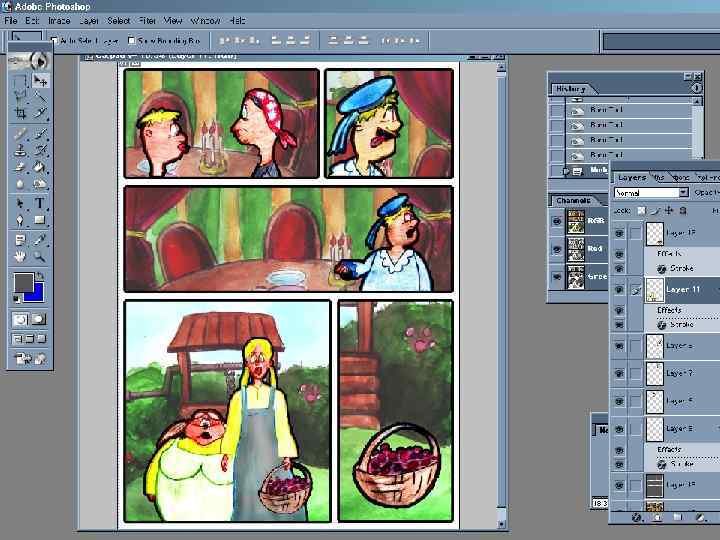Toggle lock transparent pixels
Screen dimensions: 720x540
point(641,210)
